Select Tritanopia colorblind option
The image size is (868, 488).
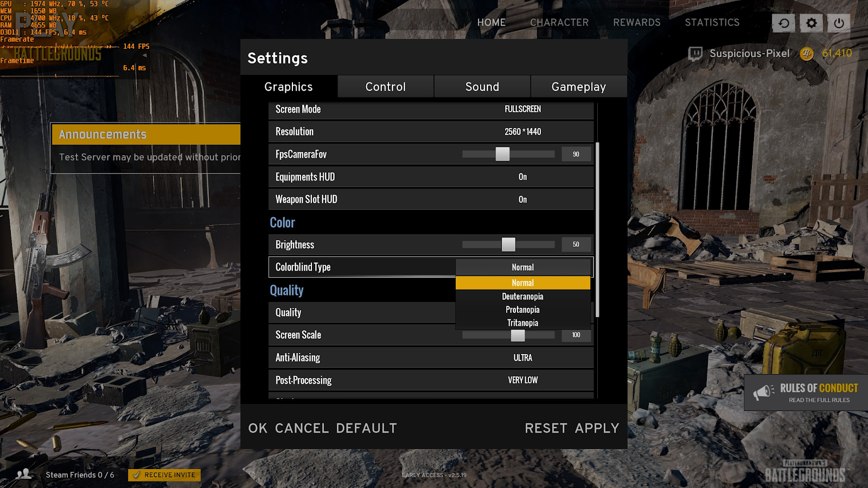[x=523, y=323]
